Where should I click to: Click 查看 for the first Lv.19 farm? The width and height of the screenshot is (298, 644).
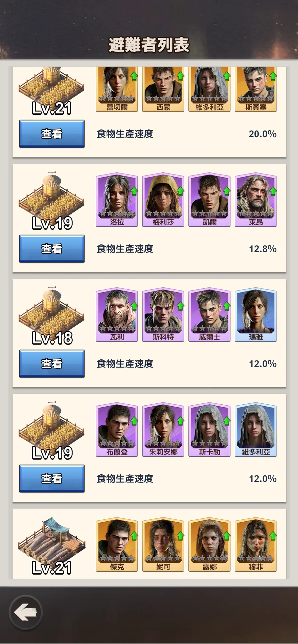pyautogui.click(x=52, y=249)
